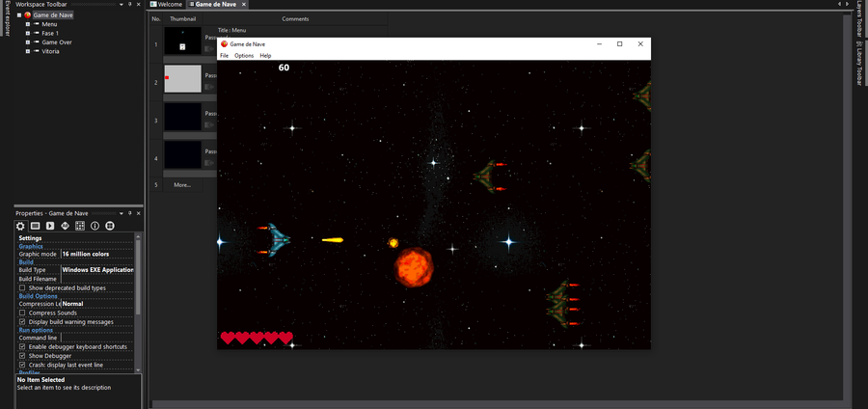Toggle Enable debugger keyboard shortcuts checkbox

23,347
